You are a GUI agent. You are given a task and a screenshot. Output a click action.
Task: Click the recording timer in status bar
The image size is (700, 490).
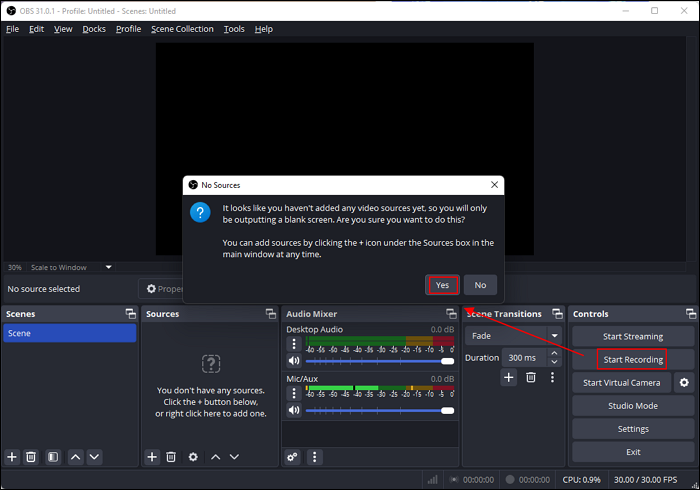coord(528,480)
